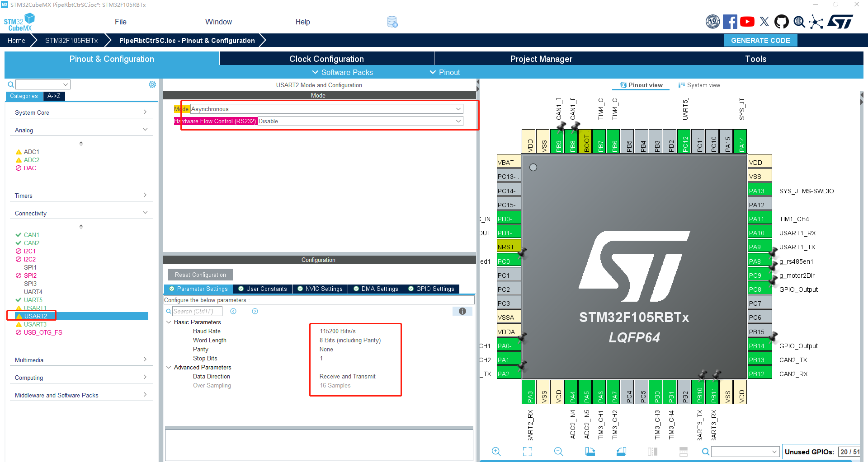Select ADC1 in the Analog list
Image resolution: width=868 pixels, height=462 pixels.
(x=31, y=152)
